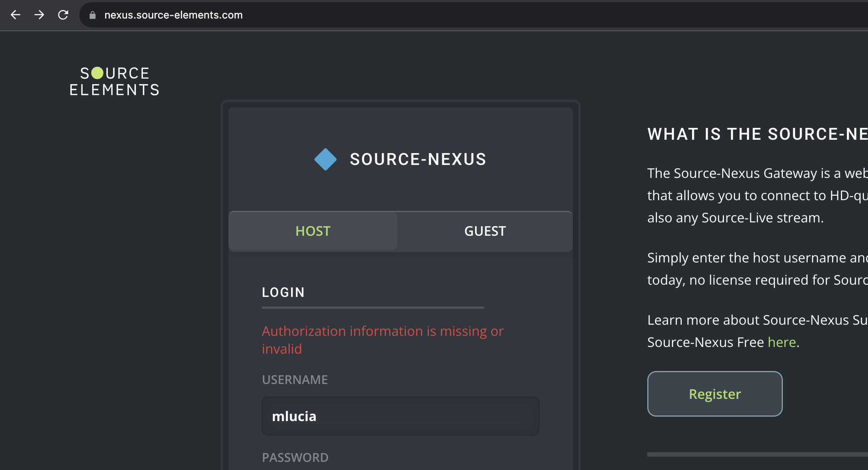Click the LOGIN heading

tap(283, 292)
